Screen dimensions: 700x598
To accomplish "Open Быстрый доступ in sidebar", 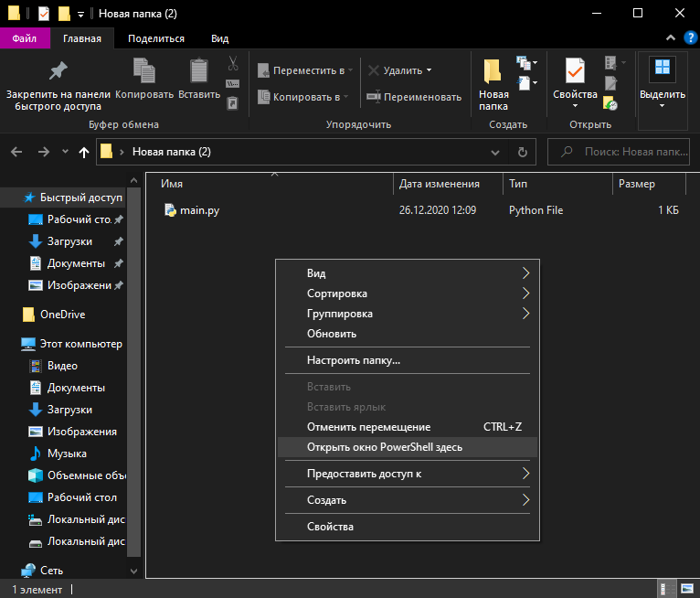I will pyautogui.click(x=73, y=198).
